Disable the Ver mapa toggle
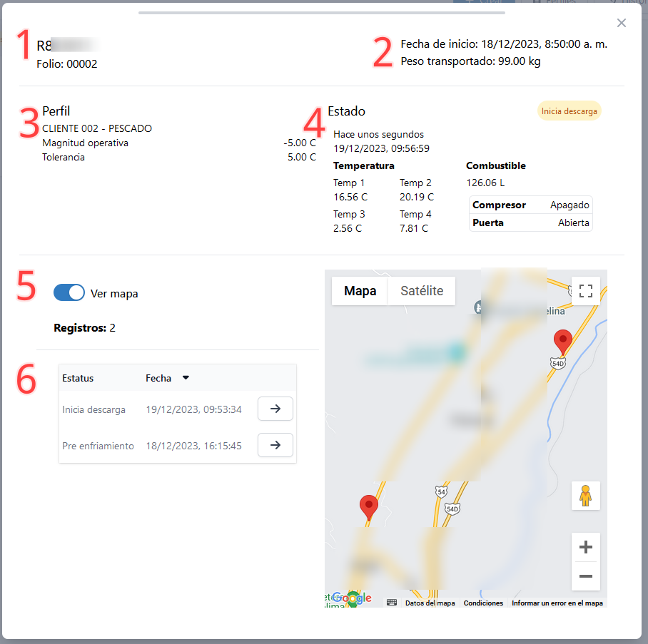Screen dimensions: 648x644 coord(69,292)
